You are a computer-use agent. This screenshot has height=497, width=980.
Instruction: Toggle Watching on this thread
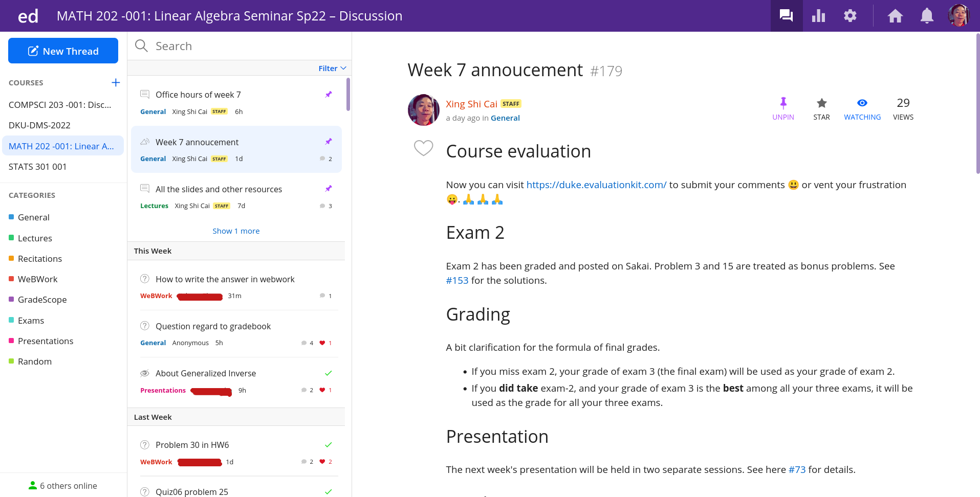click(x=862, y=109)
